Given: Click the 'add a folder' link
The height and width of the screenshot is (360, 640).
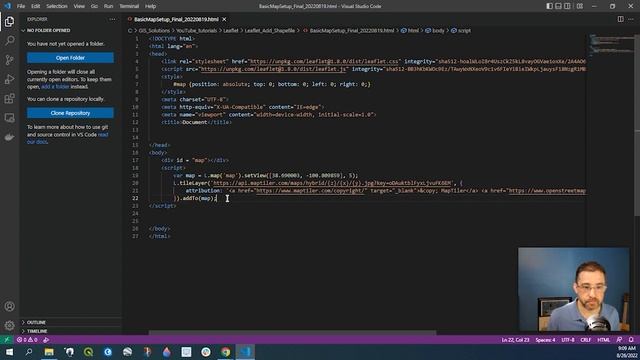Looking at the screenshot, I should 55,87.
